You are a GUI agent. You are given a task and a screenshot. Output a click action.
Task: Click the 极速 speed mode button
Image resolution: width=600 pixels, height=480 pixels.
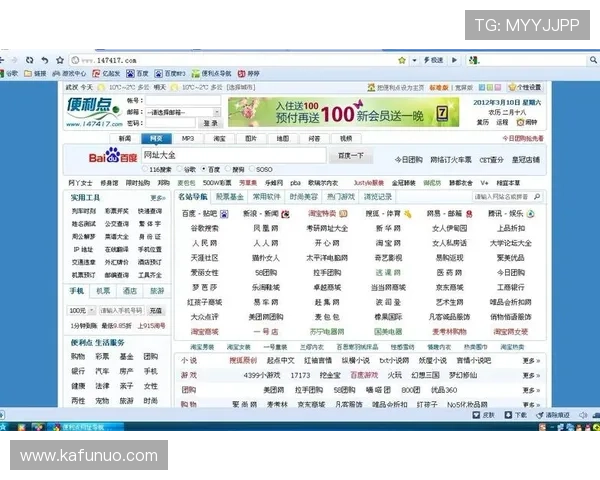click(x=433, y=60)
